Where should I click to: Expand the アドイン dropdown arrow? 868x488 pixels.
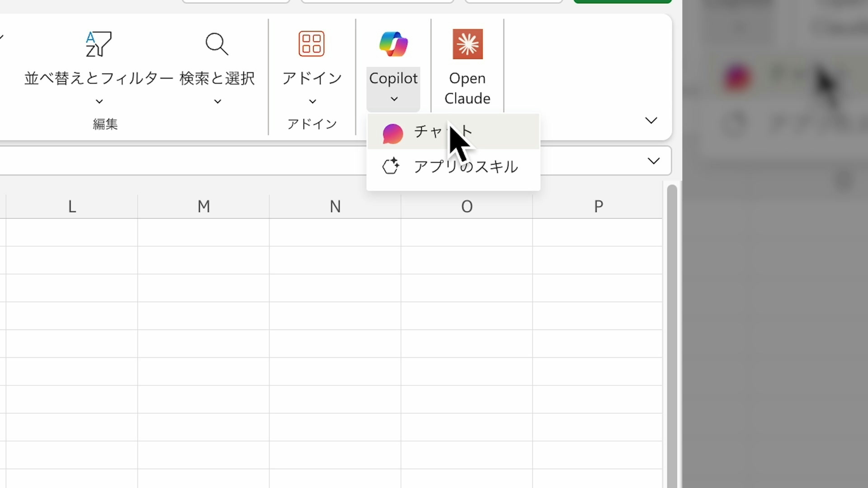tap(312, 101)
